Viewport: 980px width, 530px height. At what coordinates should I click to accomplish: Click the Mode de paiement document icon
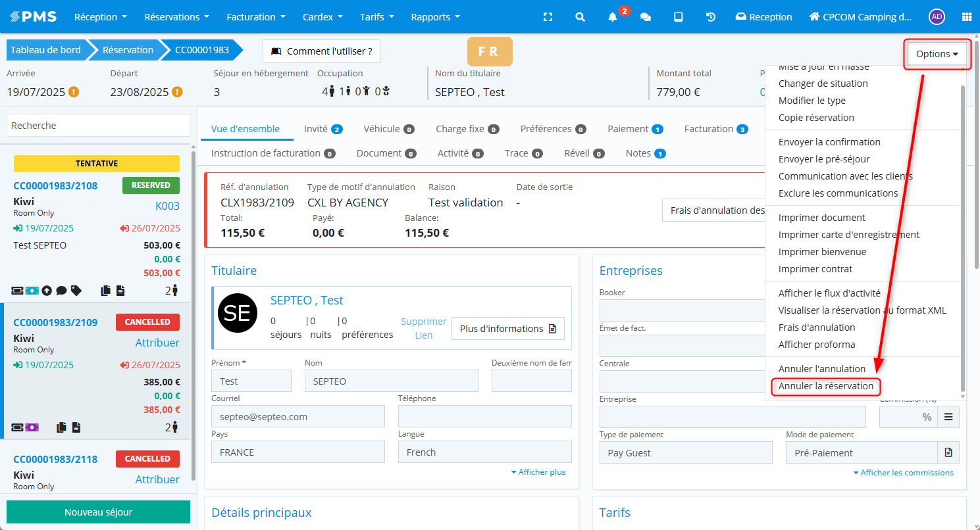point(948,452)
